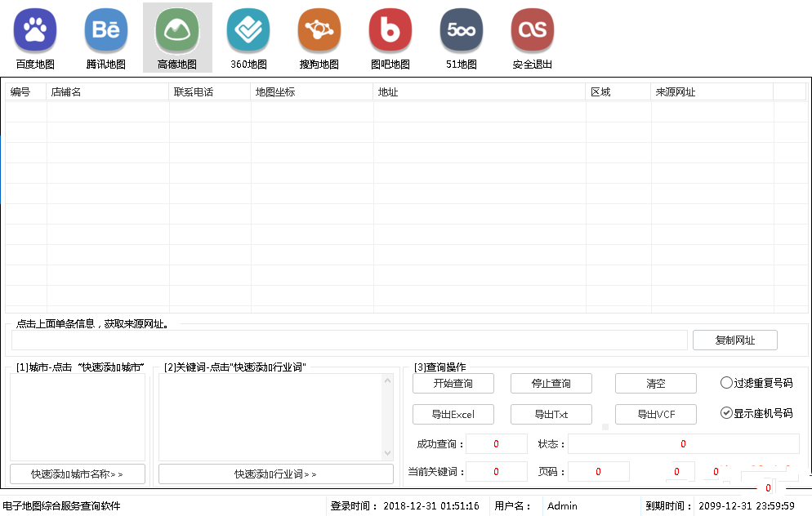Click the 登录时间 2018-12-31 01:51:16 value
Viewport: 812px width, 516px height.
431,506
